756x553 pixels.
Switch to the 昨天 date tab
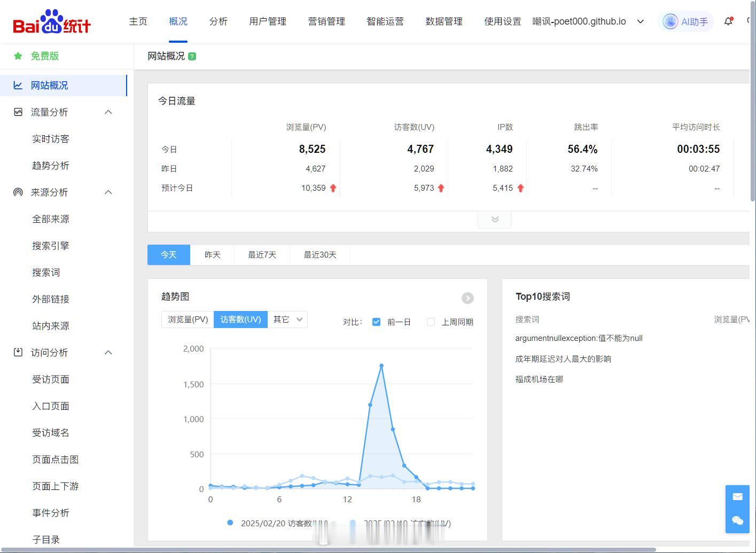point(213,255)
